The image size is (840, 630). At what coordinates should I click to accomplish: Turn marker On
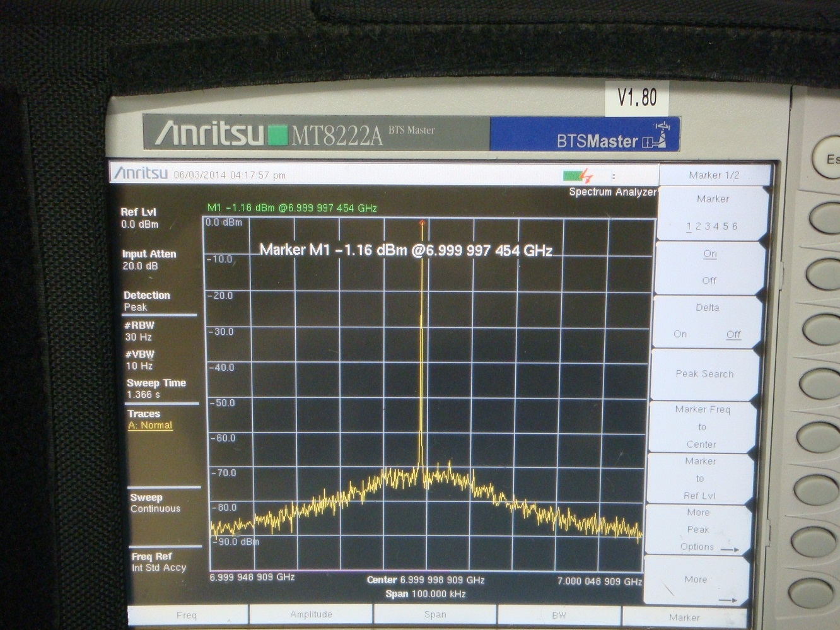coord(710,254)
